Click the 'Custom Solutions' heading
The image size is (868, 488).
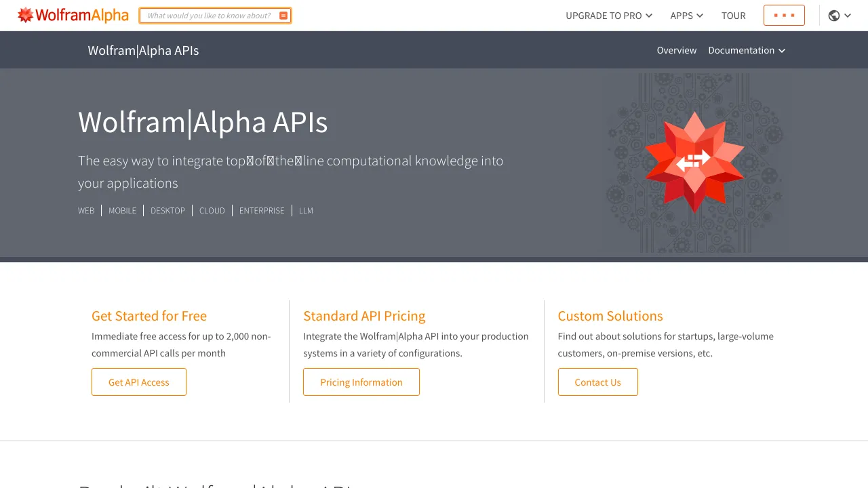pyautogui.click(x=610, y=316)
